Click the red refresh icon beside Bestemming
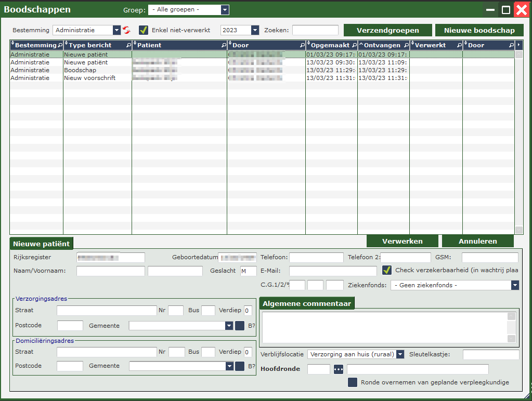 (x=126, y=30)
